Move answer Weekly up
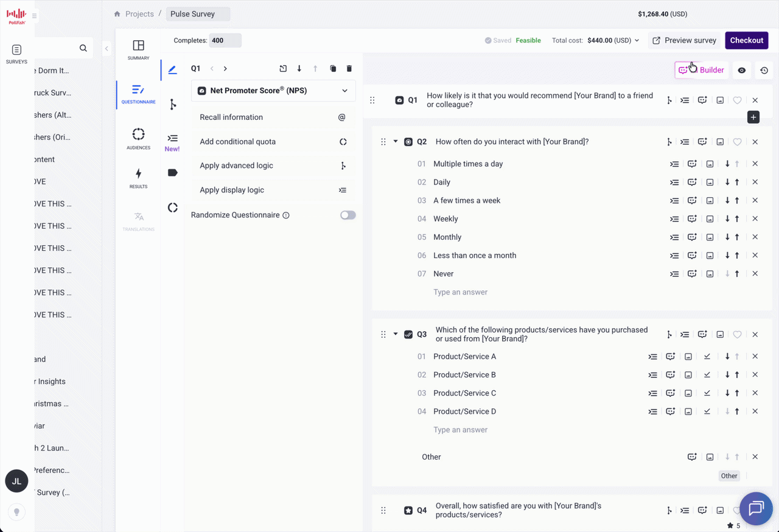This screenshot has width=779, height=532. [x=737, y=219]
